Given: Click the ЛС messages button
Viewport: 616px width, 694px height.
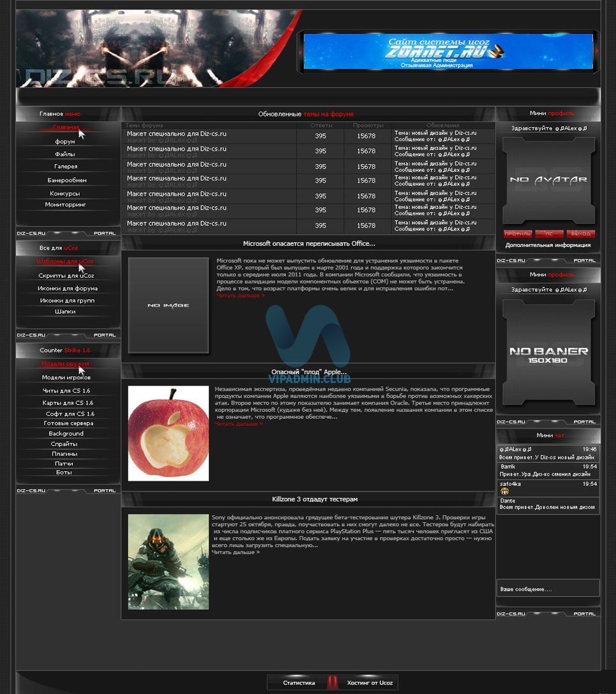Looking at the screenshot, I should 549,234.
